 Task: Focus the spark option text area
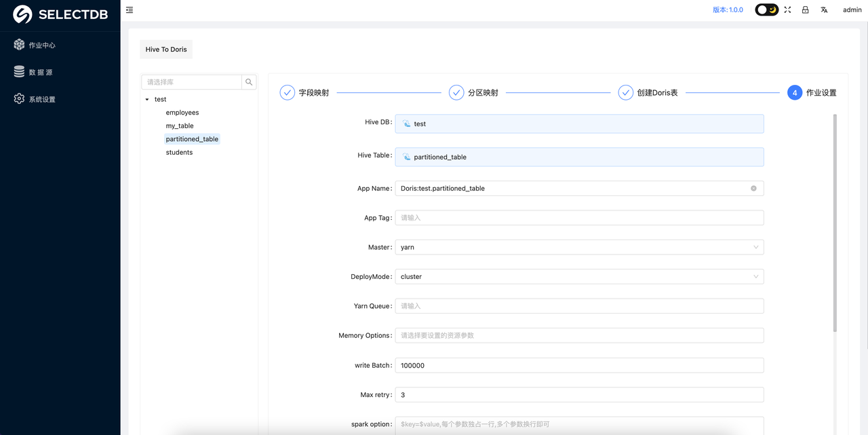(x=579, y=425)
